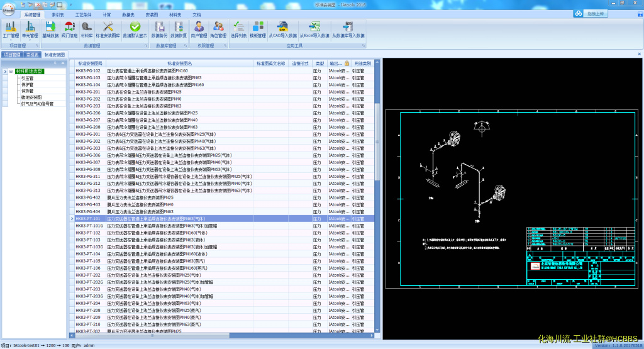Open 数据管理 group dialog launcher
Viewport: 644px width, 349px height.
pyautogui.click(x=146, y=45)
